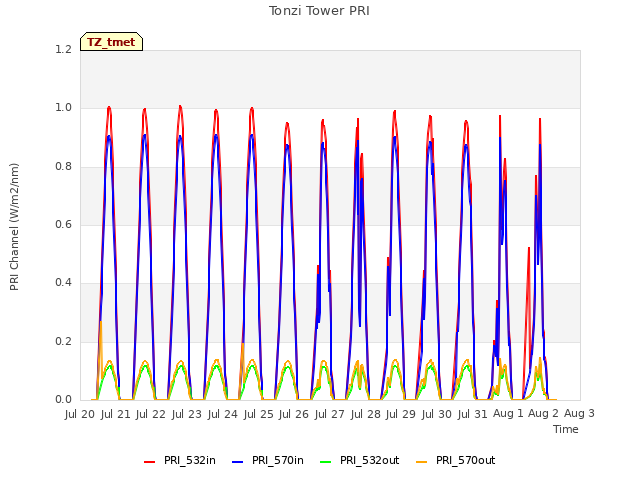Image resolution: width=640 pixels, height=480 pixels.
Task: Click the Jul 30 x-axis tick label
Action: pyautogui.click(x=437, y=414)
